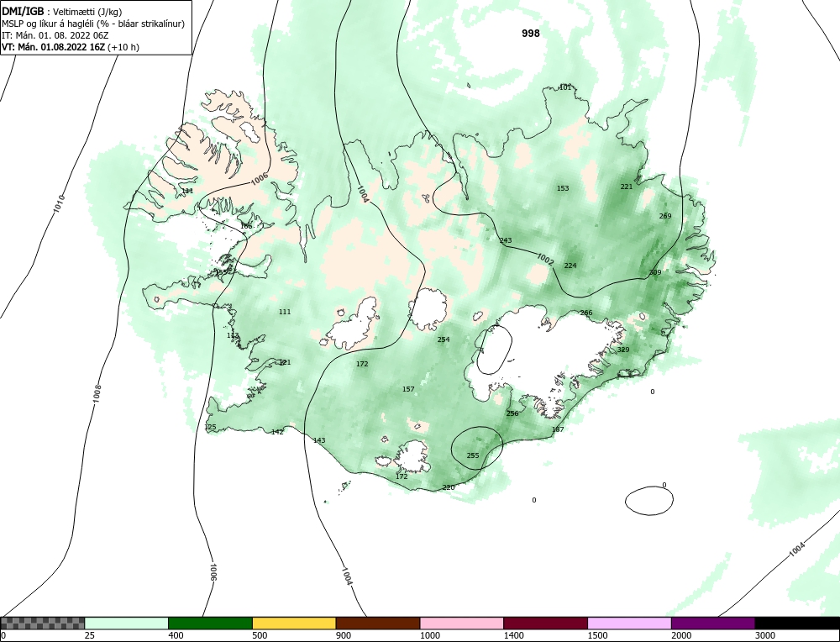Click the '1004' isobar label at bottom right
Image resolution: width=840 pixels, height=642 pixels.
point(797,550)
